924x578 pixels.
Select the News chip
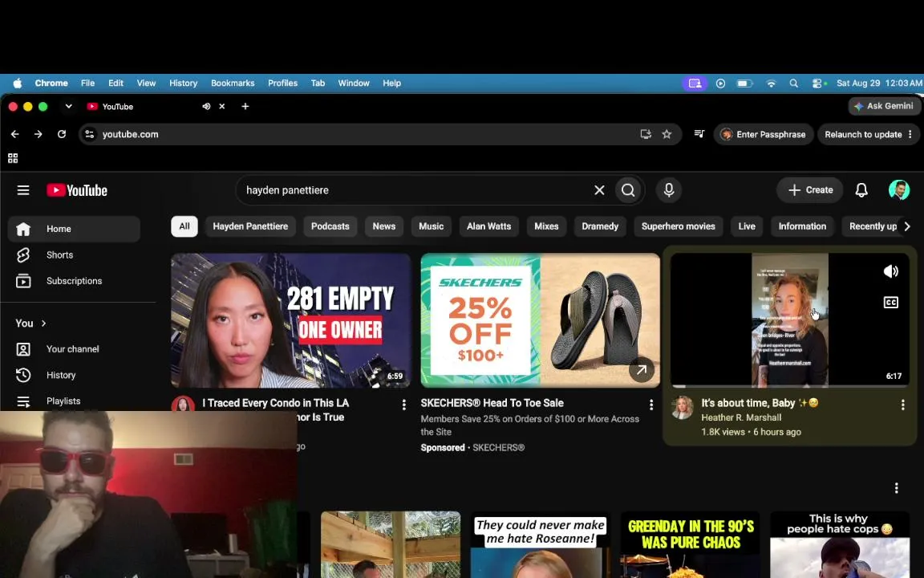pyautogui.click(x=383, y=226)
